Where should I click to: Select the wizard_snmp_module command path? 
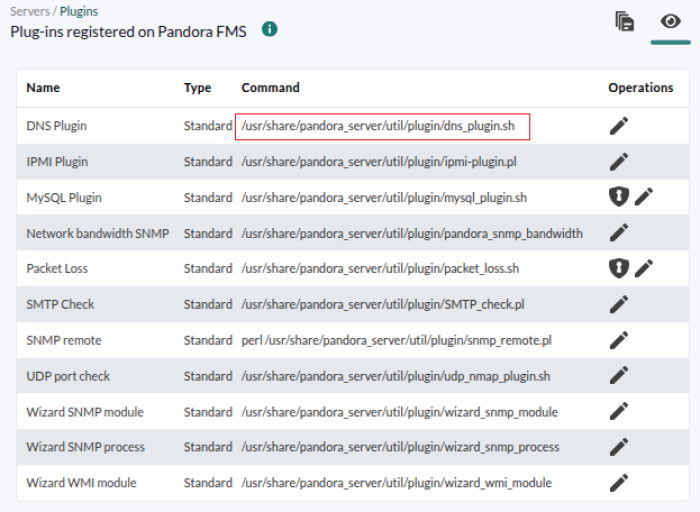[x=400, y=412]
